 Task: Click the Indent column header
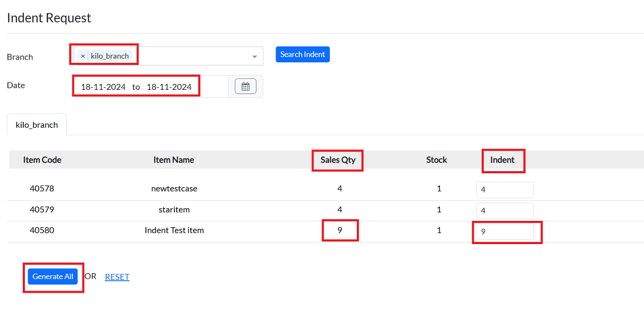click(502, 160)
